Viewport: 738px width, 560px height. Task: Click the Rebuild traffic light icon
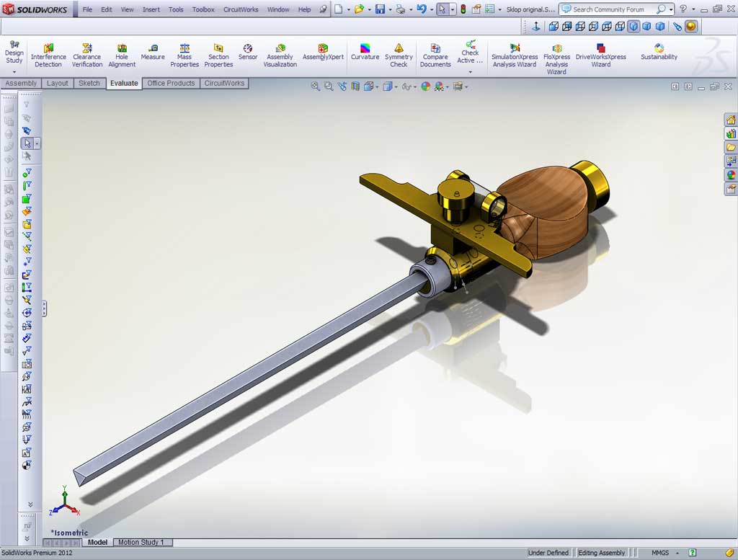463,9
